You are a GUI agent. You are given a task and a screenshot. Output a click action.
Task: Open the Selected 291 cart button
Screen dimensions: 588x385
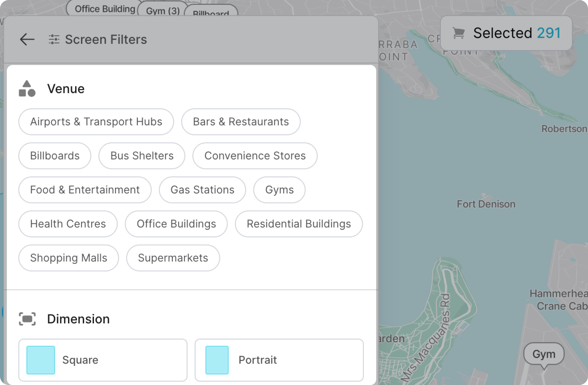point(506,33)
